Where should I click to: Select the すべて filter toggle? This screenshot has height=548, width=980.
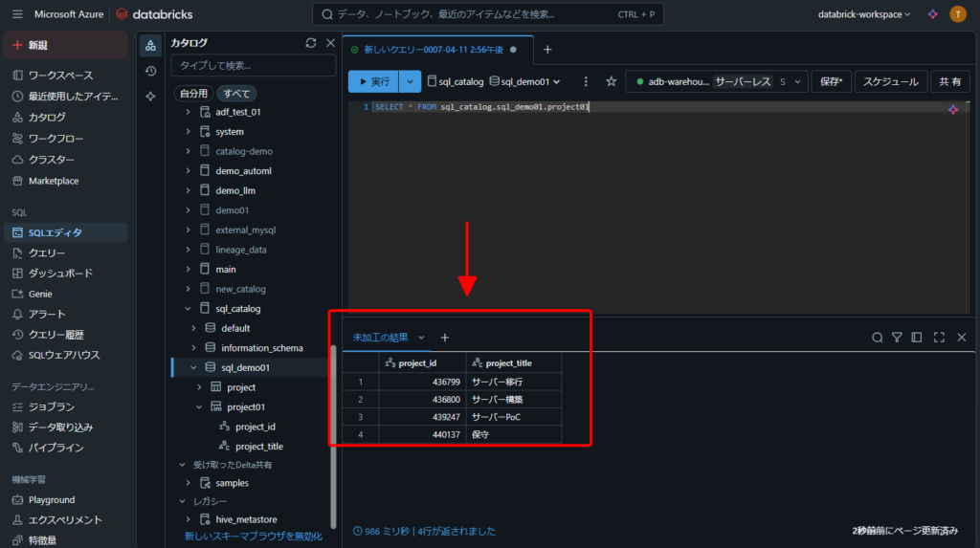236,94
